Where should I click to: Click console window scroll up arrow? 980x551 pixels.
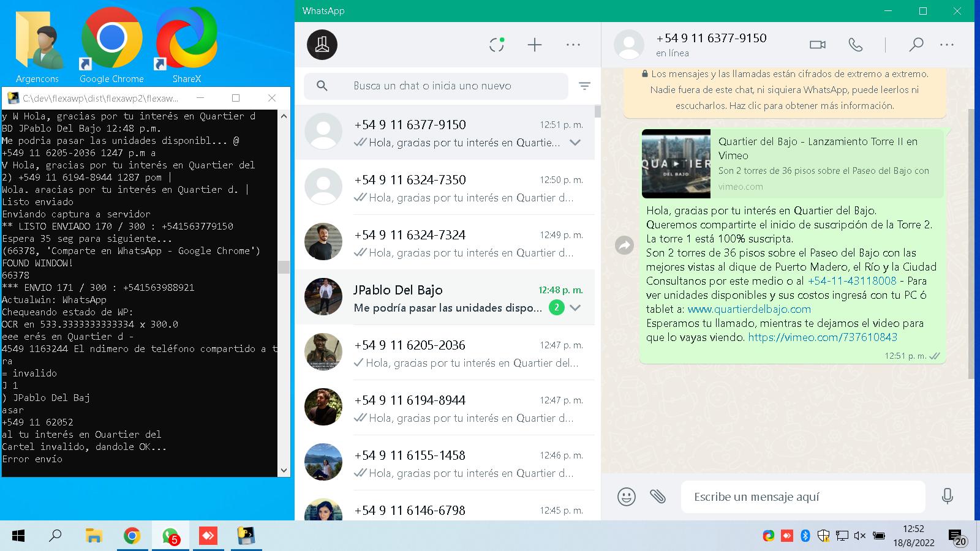284,116
